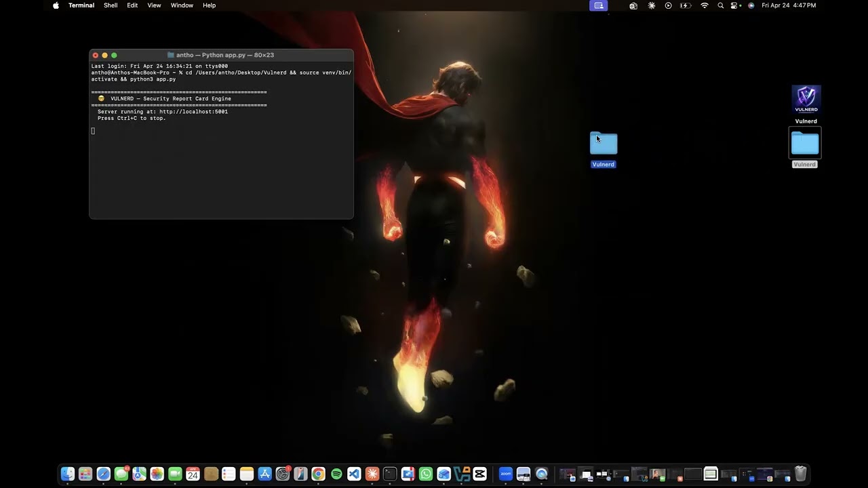Open Finder from the Dock
868x488 pixels.
[x=68, y=474]
